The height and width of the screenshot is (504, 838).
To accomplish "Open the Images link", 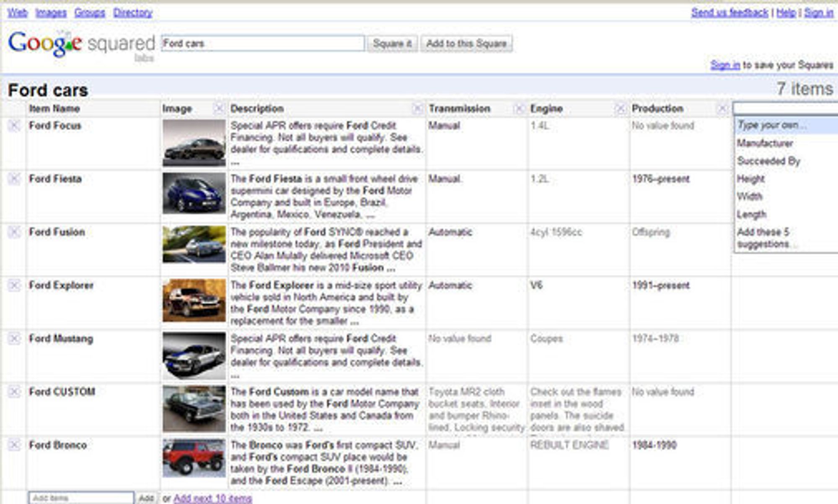I will pos(51,13).
